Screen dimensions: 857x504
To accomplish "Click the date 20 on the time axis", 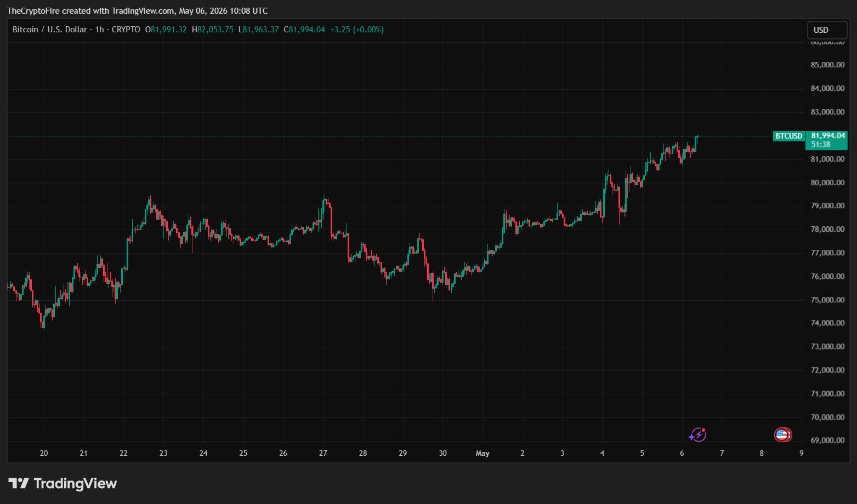I will 44,453.
